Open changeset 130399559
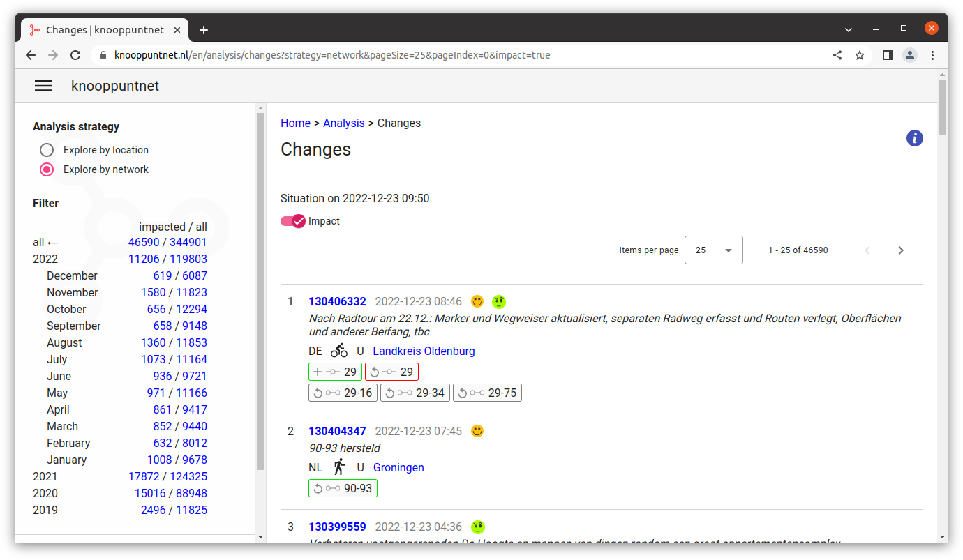The image size is (963, 560). (x=337, y=527)
